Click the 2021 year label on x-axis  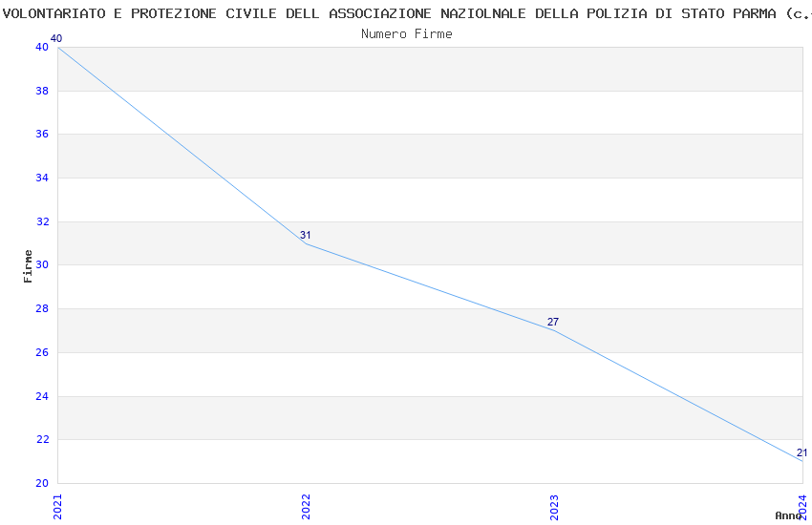pos(58,506)
